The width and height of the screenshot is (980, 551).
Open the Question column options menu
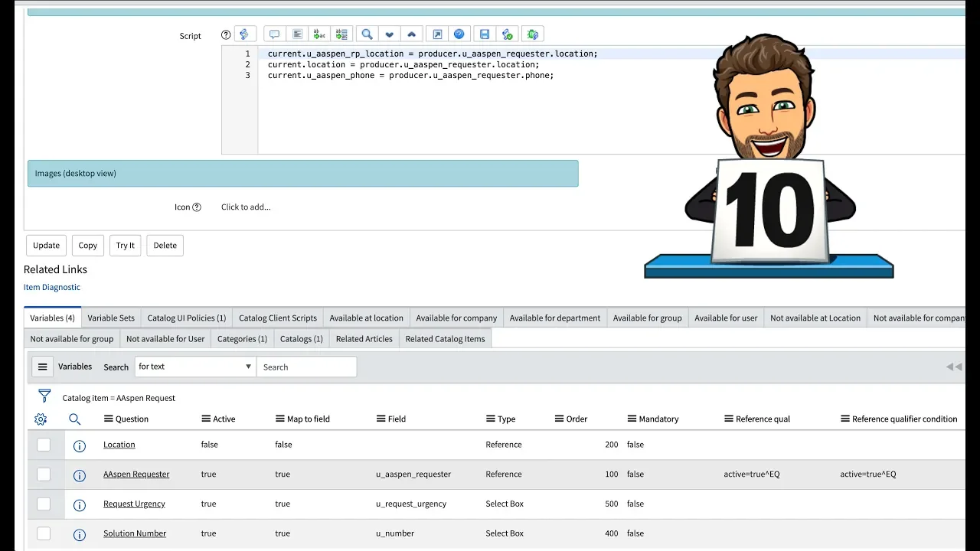pos(109,419)
